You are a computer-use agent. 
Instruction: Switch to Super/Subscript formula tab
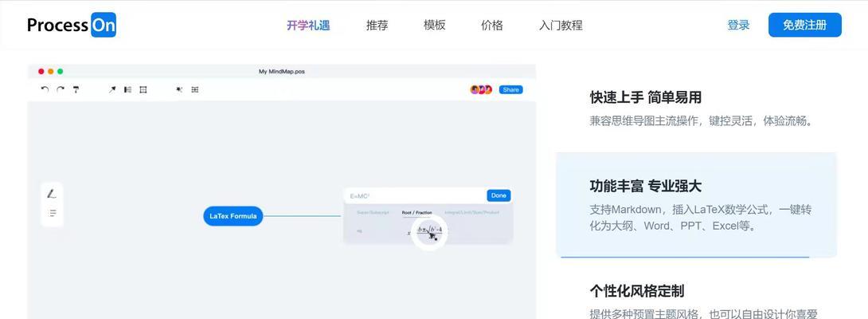coord(373,212)
